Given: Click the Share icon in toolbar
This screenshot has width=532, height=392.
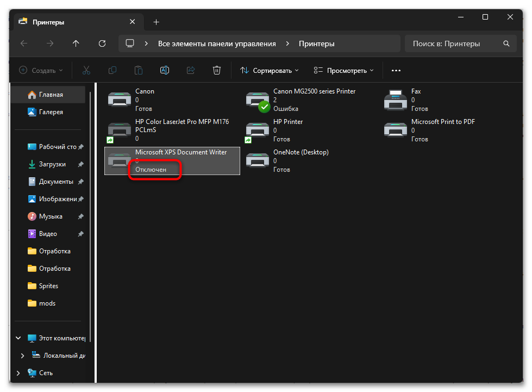Looking at the screenshot, I should click(191, 70).
